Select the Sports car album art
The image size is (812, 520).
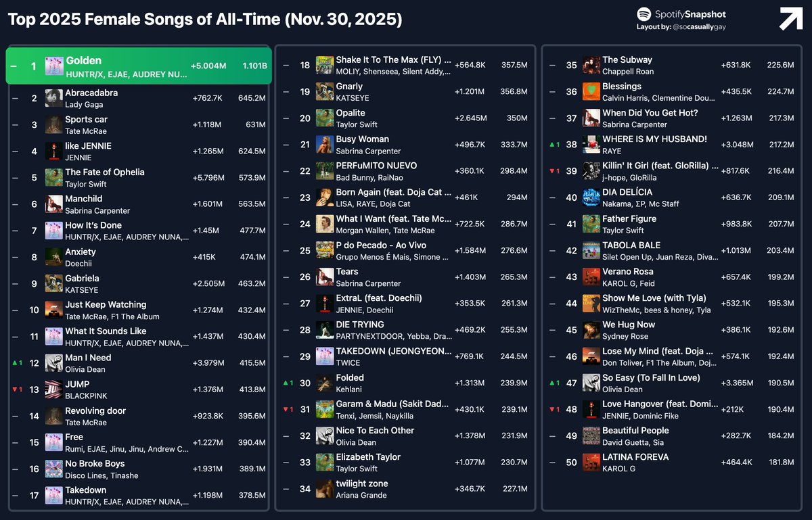click(x=54, y=124)
